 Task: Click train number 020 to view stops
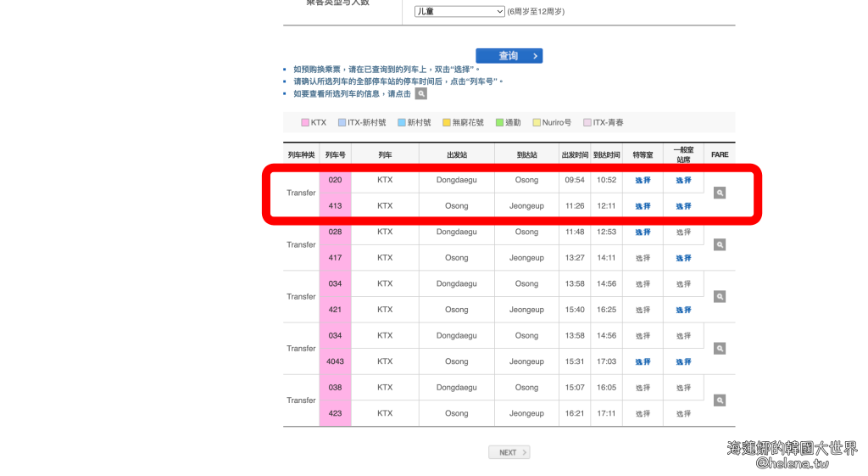(335, 180)
